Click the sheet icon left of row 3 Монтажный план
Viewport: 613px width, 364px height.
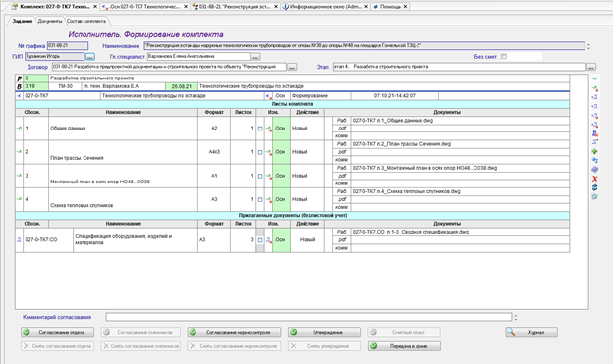pos(19,176)
